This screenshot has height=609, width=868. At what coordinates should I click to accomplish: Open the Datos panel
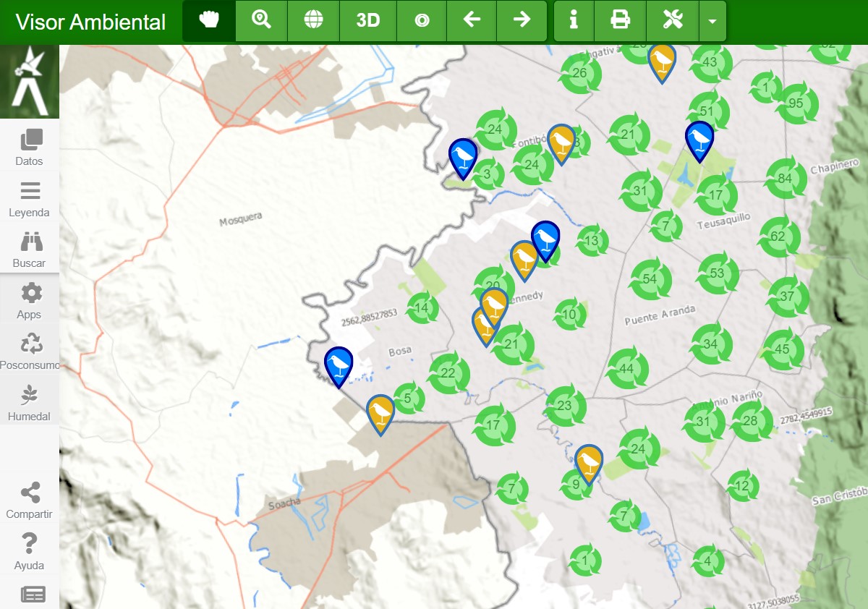tap(30, 147)
